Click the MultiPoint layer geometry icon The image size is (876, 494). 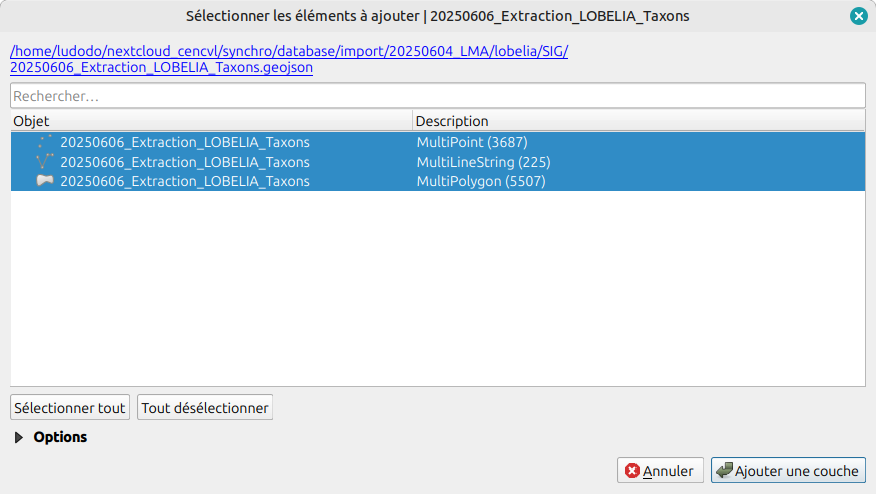click(x=45, y=142)
